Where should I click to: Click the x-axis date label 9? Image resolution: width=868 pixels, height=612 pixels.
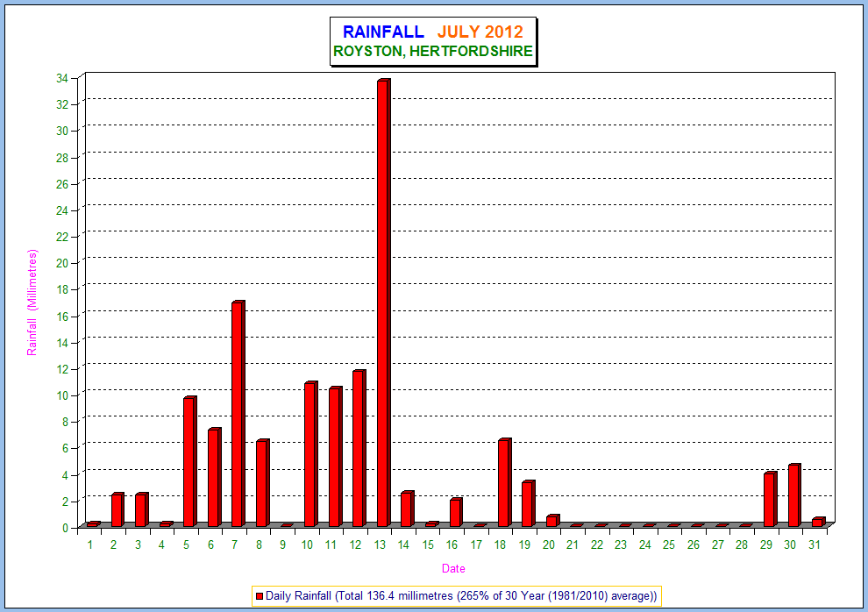click(x=283, y=545)
